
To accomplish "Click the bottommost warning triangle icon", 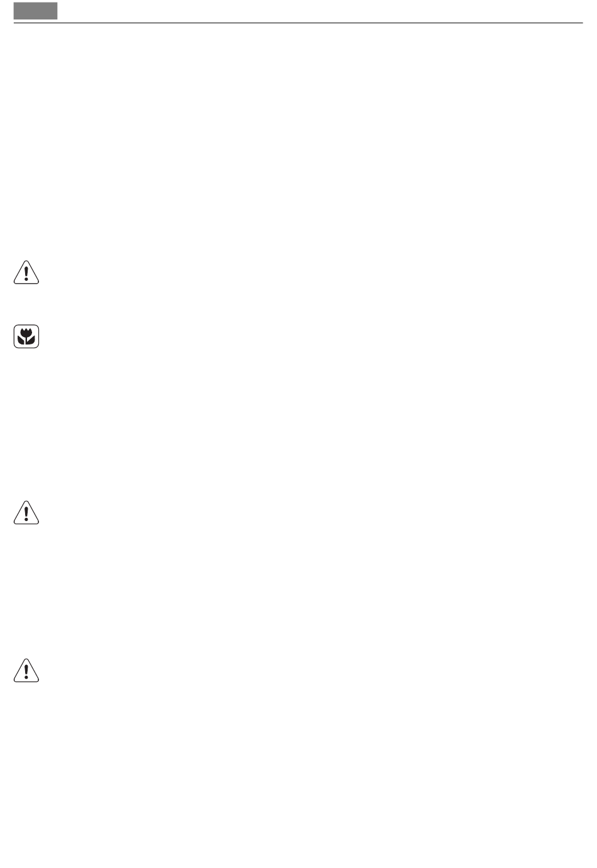I will coord(26,670).
